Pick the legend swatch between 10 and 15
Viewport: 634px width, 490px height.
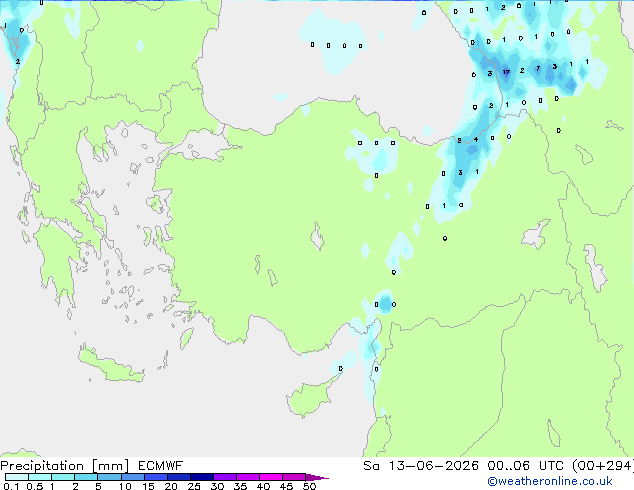pos(133,477)
